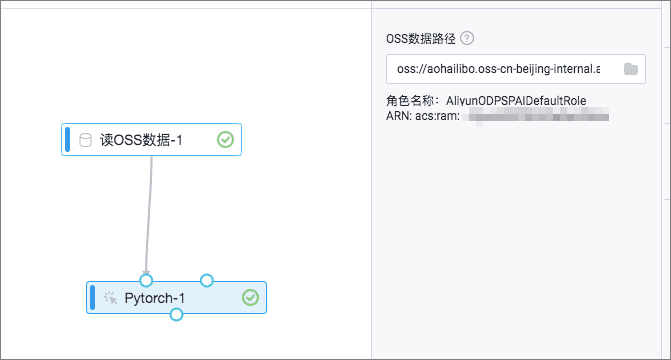Click the blue status bar on Pytorch-1
The height and width of the screenshot is (360, 671).
pyautogui.click(x=92, y=298)
